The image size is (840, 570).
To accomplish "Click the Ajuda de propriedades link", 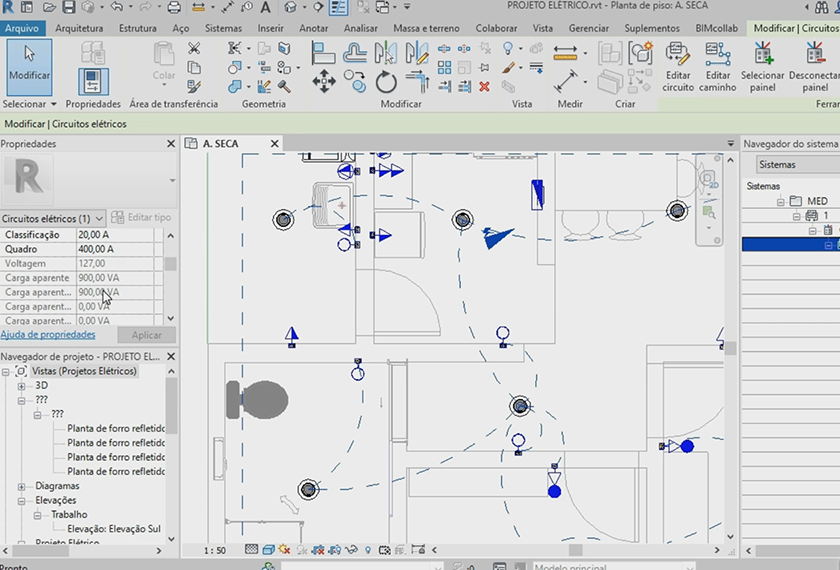I will [x=48, y=335].
